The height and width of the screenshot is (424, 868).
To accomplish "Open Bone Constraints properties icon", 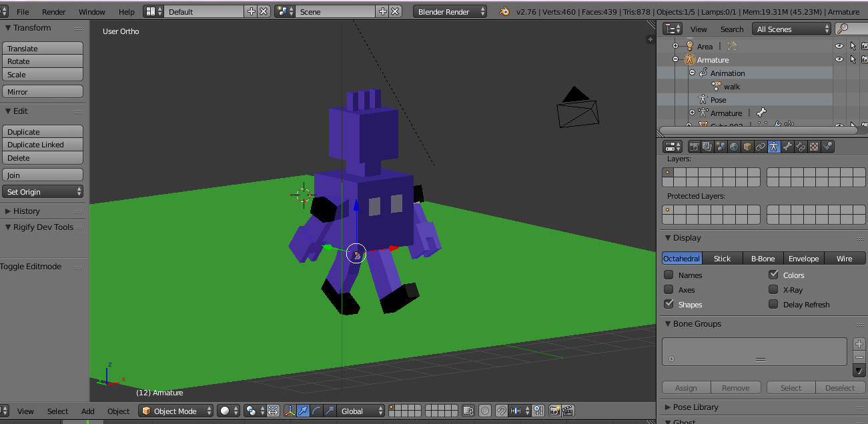I will [801, 147].
